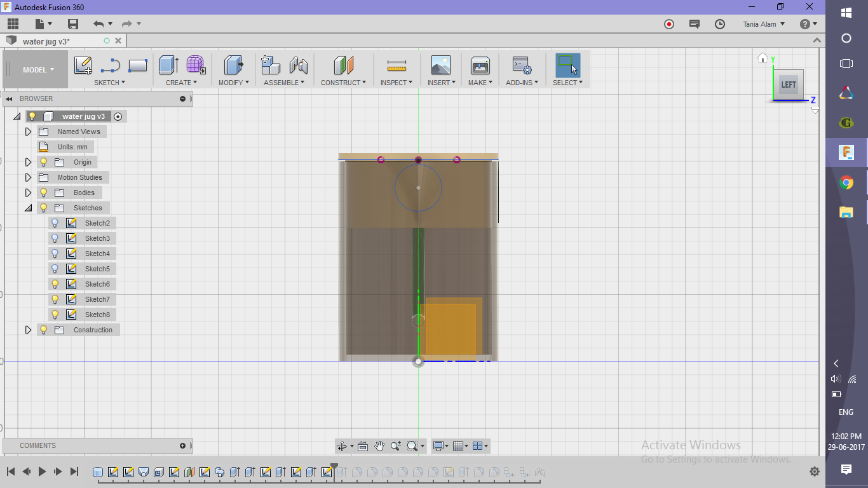The width and height of the screenshot is (868, 488).
Task: Play the timeline
Action: pyautogui.click(x=42, y=471)
